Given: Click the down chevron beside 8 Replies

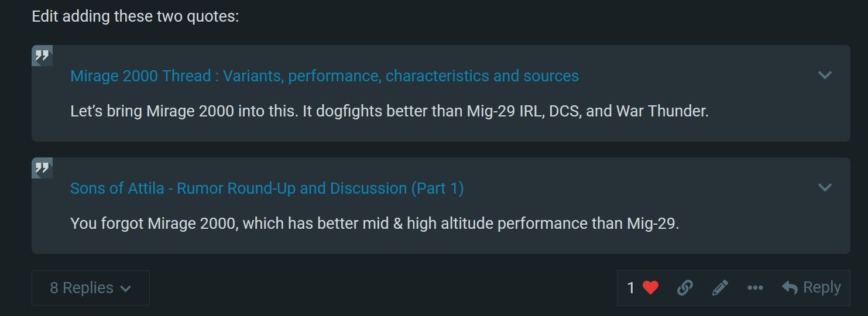Looking at the screenshot, I should coord(125,288).
